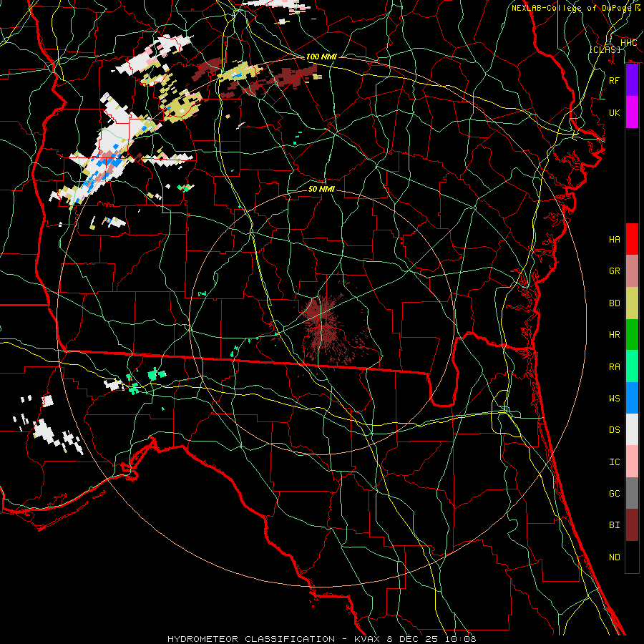Viewport: 644px width, 644px height.
Task: Click the RA legend label
Action: (614, 367)
